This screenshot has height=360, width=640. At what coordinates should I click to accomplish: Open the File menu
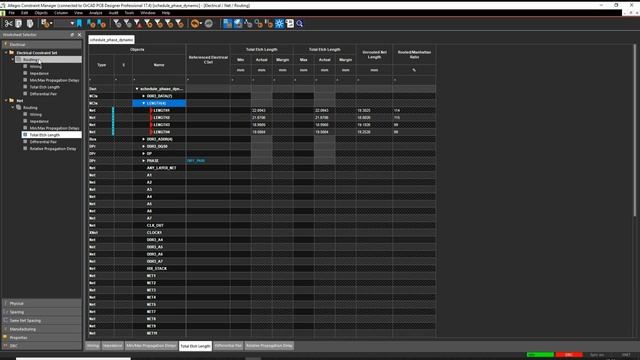12,13
